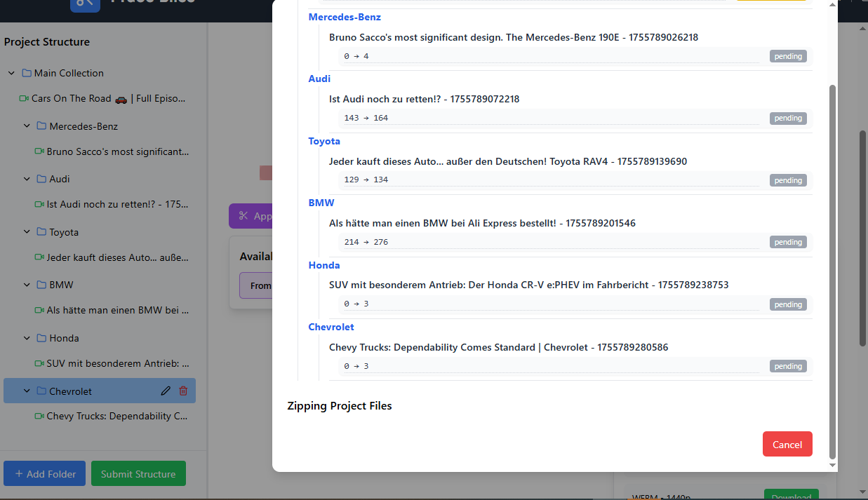Click the 0 → 4 progress row for Mercedes-Benz
This screenshot has width=868, height=500.
click(x=575, y=56)
